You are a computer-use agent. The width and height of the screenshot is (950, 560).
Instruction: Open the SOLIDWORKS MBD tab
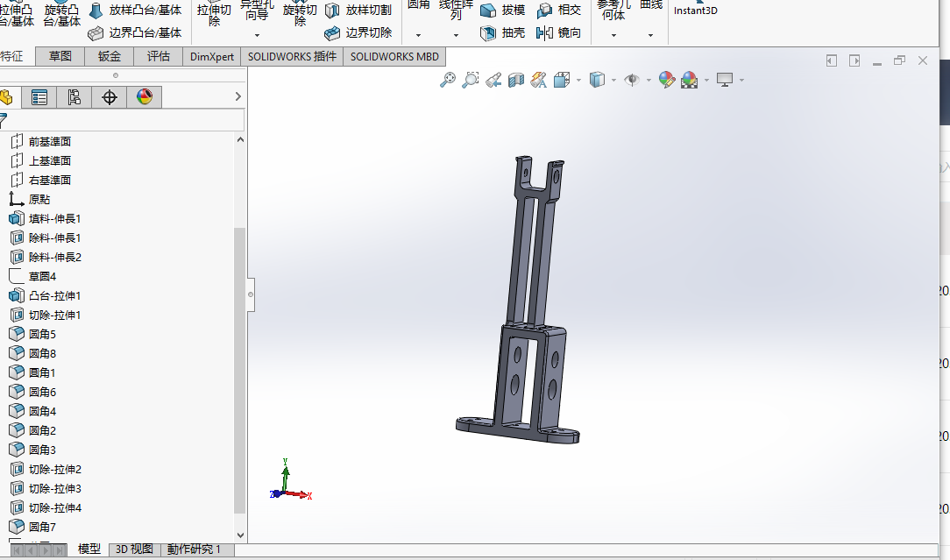pos(394,56)
